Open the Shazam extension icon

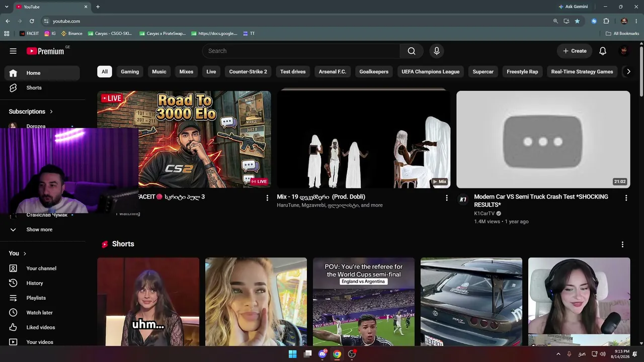[x=594, y=21]
